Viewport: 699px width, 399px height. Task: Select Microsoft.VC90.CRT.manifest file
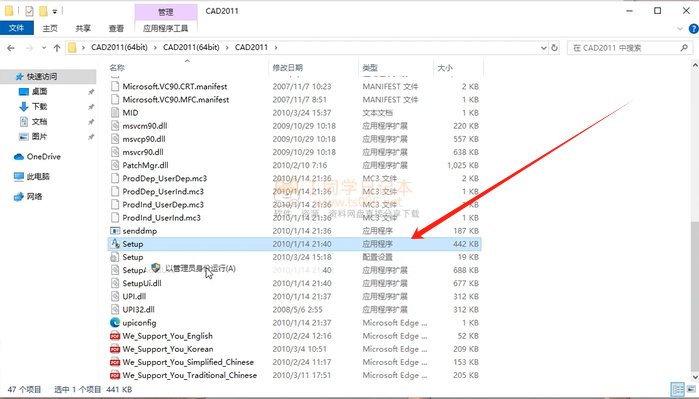pos(175,86)
